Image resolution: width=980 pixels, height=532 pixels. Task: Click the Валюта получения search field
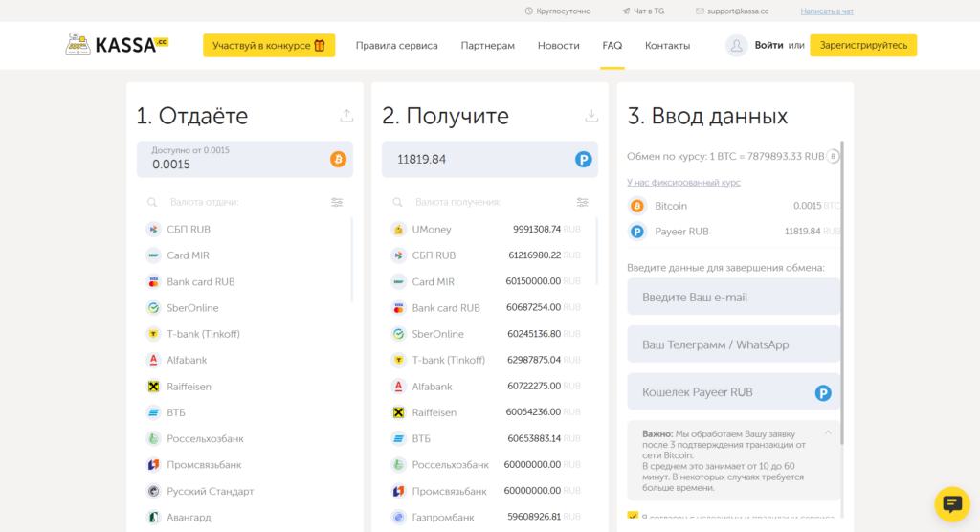click(489, 202)
